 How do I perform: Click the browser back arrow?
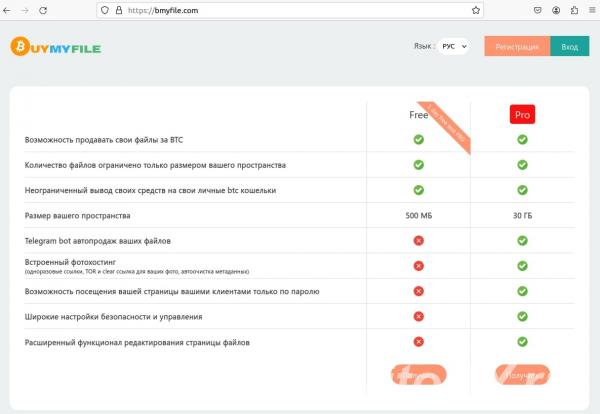click(7, 10)
